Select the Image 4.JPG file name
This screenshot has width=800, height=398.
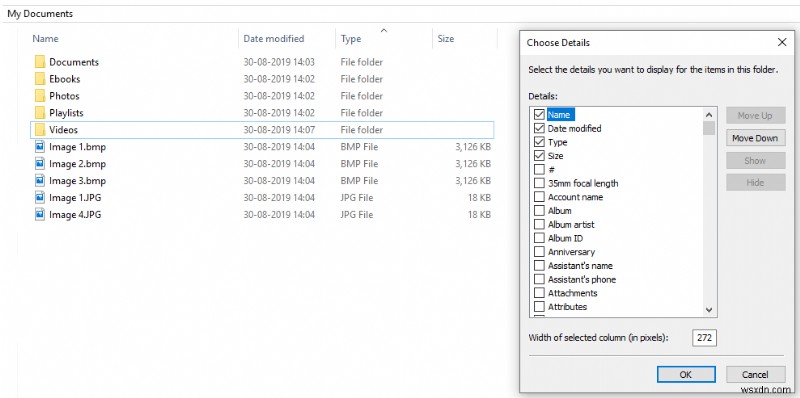coord(75,214)
